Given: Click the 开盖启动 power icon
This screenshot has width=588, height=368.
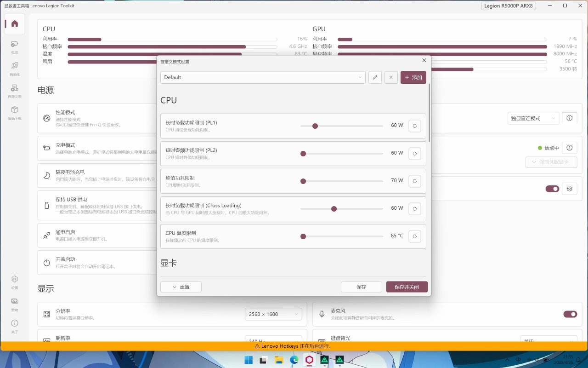Looking at the screenshot, I should [x=46, y=263].
